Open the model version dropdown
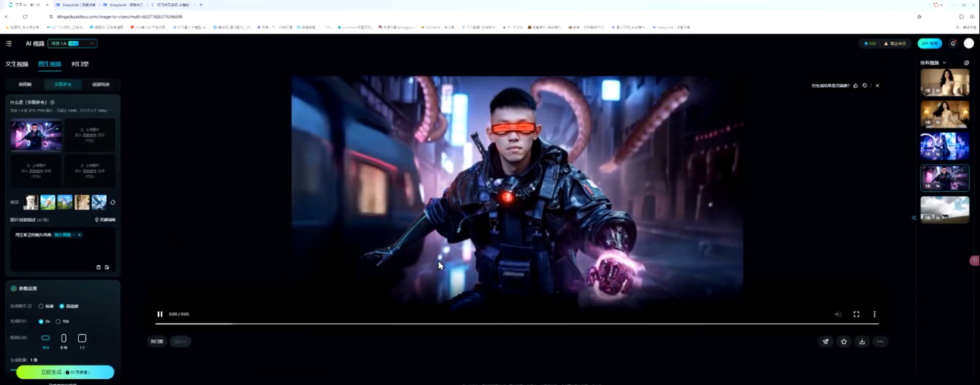This screenshot has height=385, width=980. (73, 44)
